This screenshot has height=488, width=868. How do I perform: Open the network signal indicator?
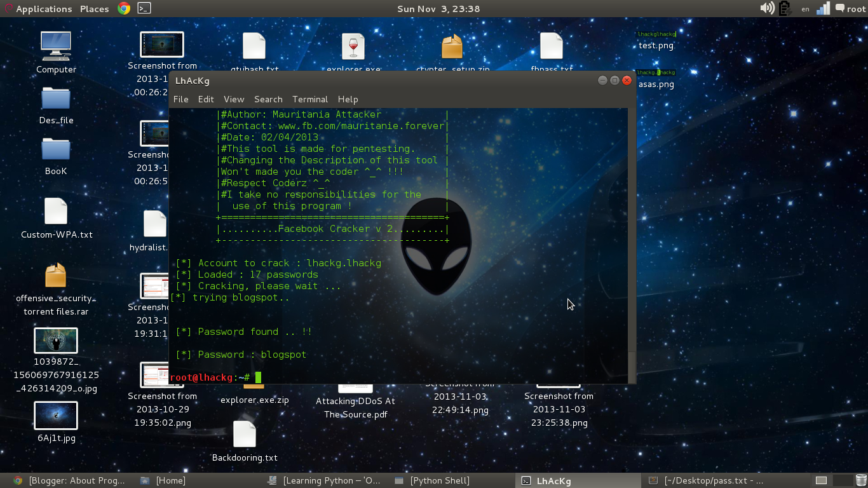(x=823, y=8)
